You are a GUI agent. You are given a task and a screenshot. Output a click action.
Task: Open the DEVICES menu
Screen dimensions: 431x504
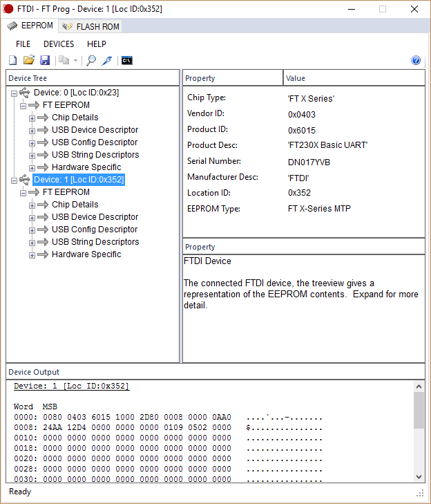click(59, 44)
